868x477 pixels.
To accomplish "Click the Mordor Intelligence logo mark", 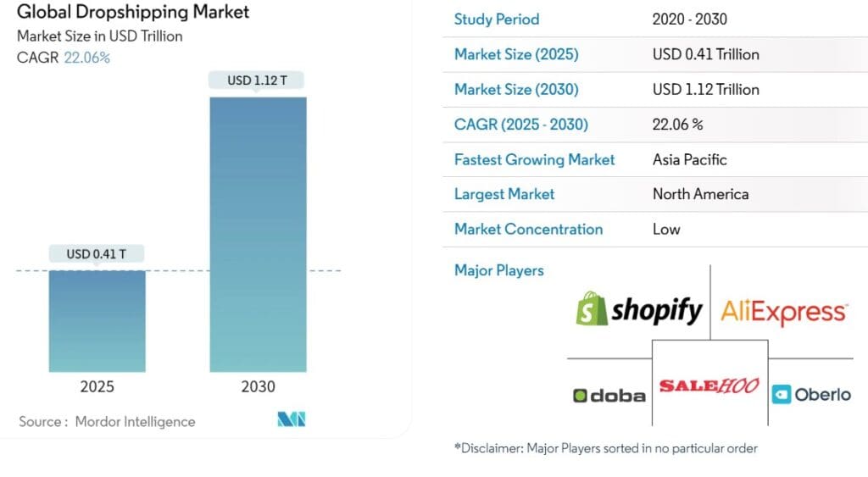I will pyautogui.click(x=292, y=419).
